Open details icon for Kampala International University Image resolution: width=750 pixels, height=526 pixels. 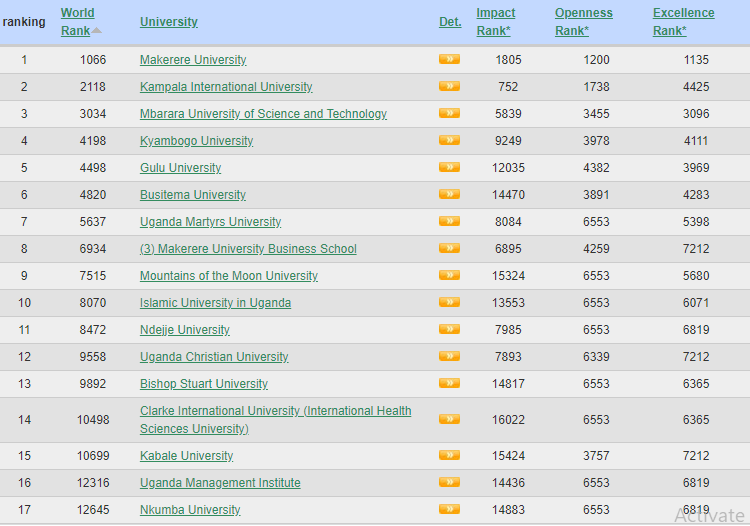pos(449,86)
